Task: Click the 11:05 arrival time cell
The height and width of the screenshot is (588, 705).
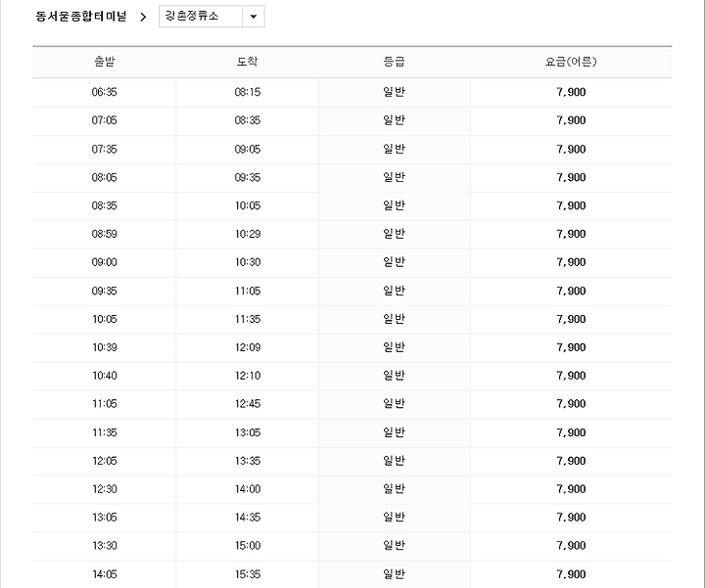Action: (248, 292)
